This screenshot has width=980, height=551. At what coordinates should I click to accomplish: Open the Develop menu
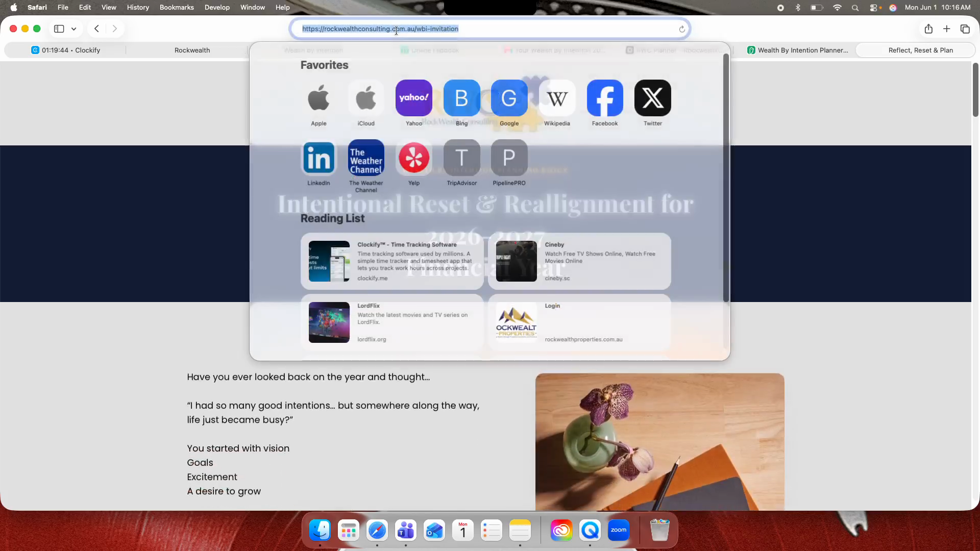click(x=217, y=7)
